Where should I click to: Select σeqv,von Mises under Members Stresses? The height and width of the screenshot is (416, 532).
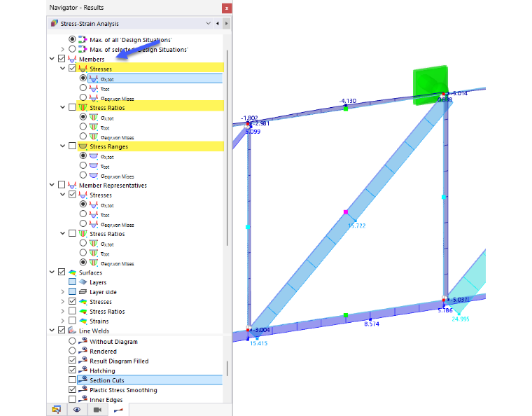coord(83,98)
